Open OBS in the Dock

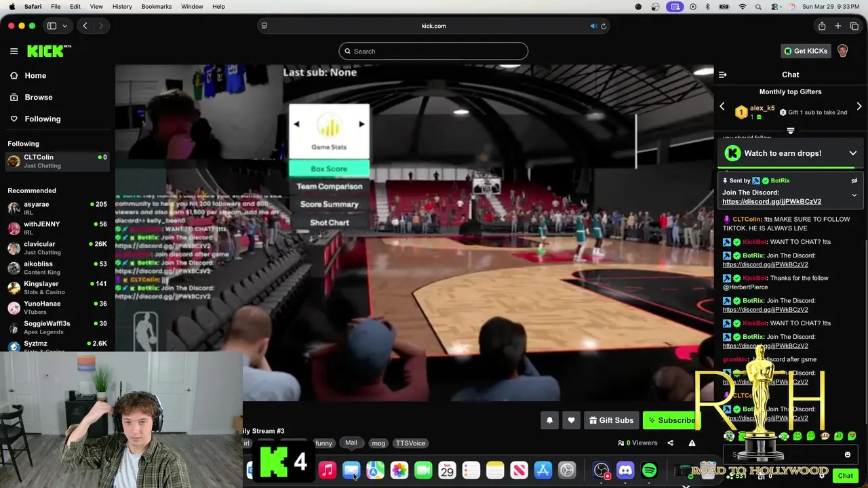coord(601,470)
